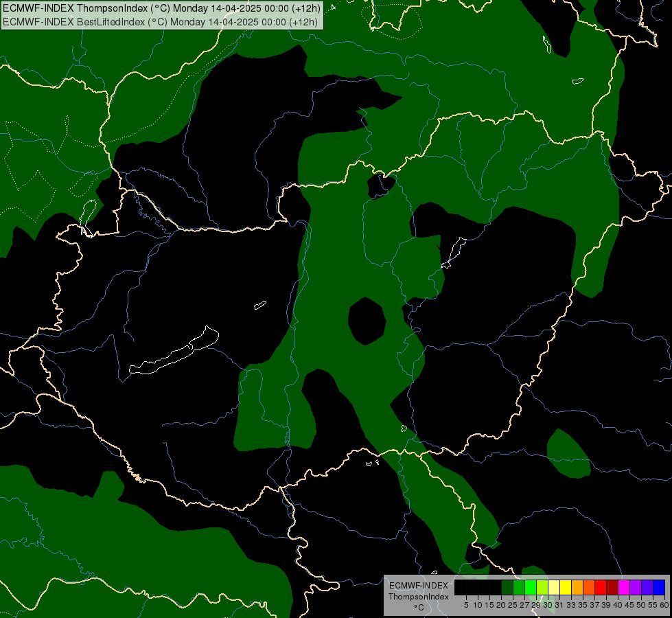Click the legend tick label 60
Screen dimensions: 672x618
664,605
